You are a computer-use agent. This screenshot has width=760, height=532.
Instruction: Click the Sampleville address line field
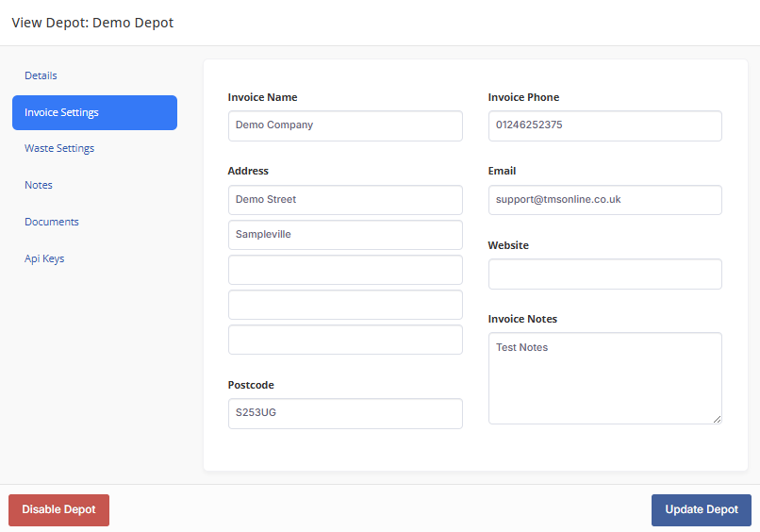click(345, 235)
